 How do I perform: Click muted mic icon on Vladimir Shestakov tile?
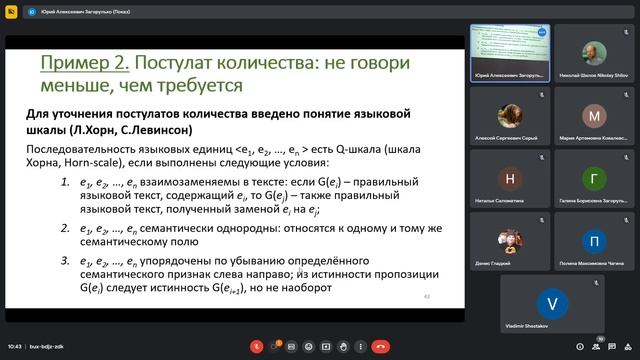[596, 283]
